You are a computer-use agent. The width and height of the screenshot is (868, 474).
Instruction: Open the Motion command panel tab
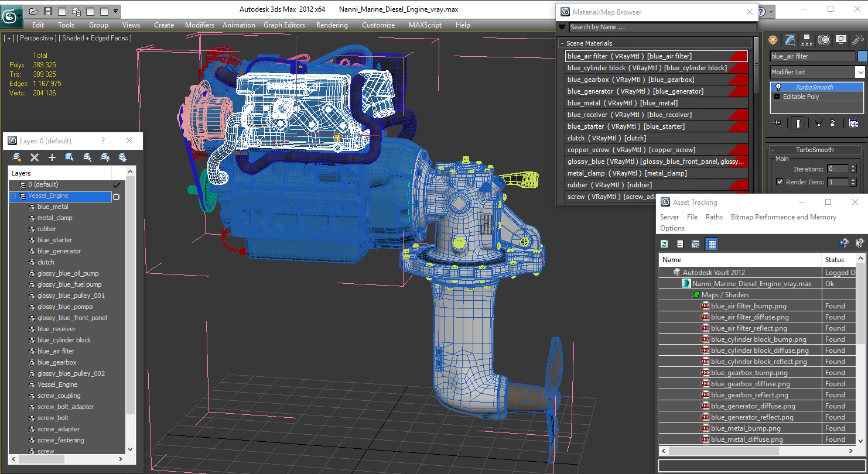tap(824, 40)
